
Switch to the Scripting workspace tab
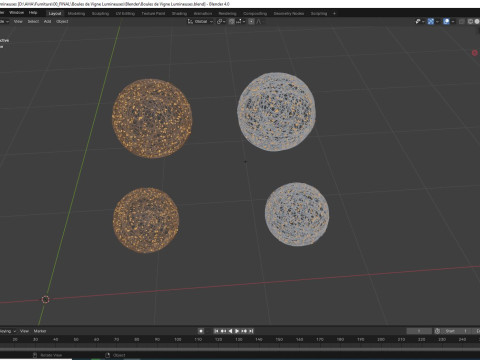pos(319,14)
